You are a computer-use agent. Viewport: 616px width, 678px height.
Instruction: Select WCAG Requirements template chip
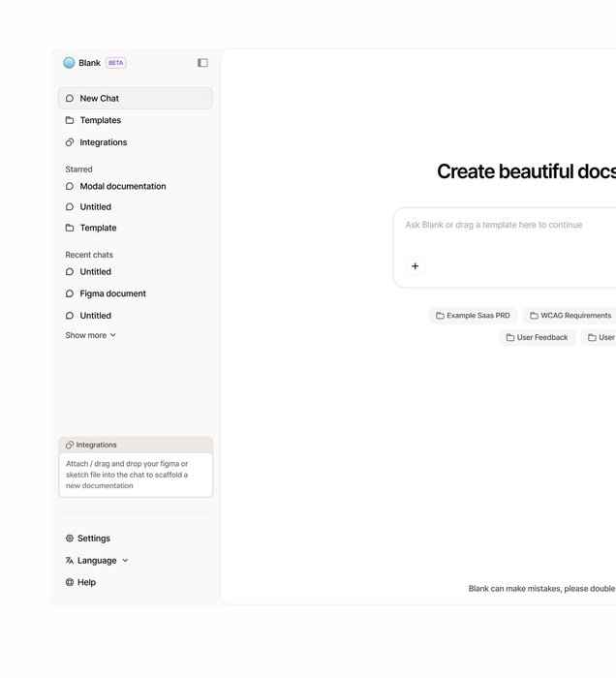570,316
